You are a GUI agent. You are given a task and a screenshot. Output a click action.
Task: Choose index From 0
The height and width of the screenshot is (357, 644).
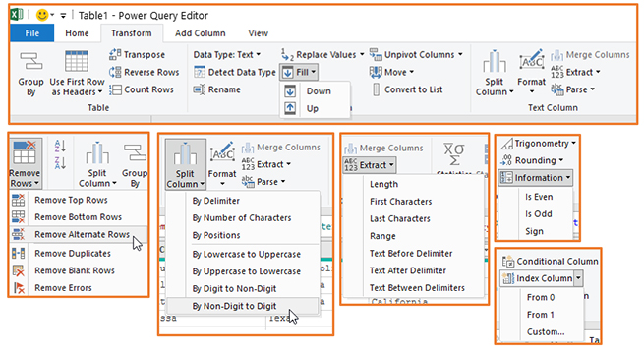(542, 297)
